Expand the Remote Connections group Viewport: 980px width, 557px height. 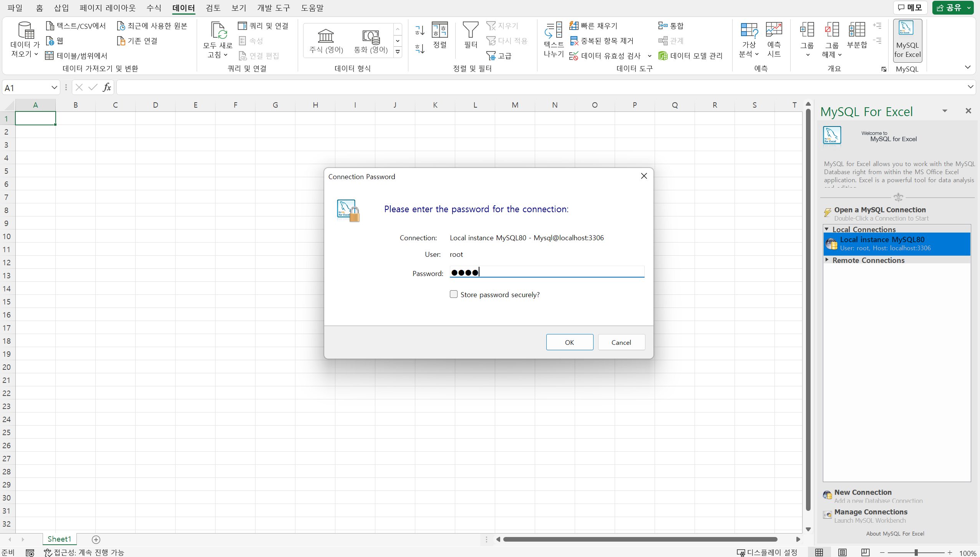point(827,260)
